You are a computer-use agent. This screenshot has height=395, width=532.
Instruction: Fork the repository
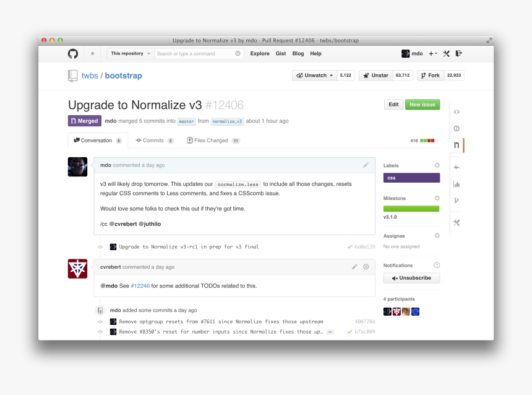point(430,76)
